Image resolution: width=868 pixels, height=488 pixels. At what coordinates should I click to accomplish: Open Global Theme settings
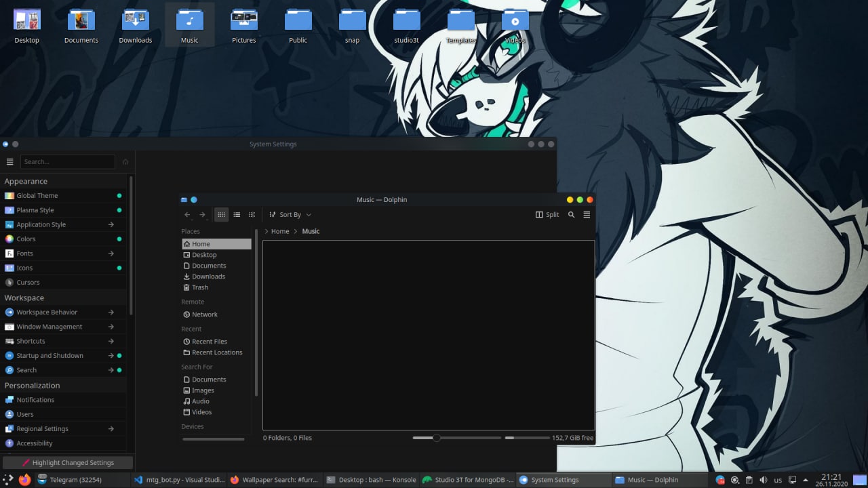[64, 196]
